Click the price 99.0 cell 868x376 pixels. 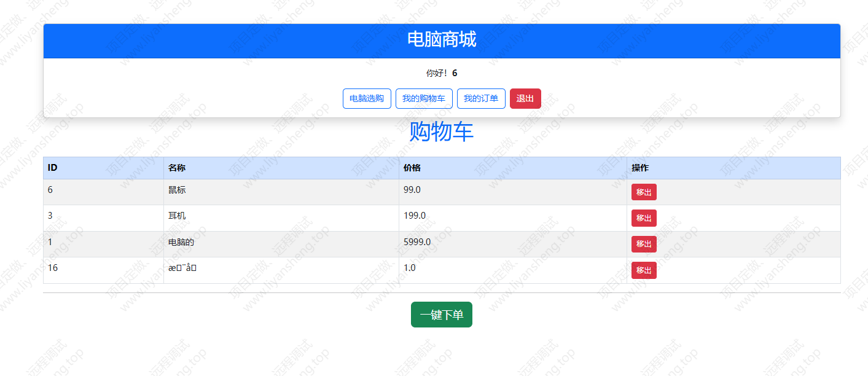pos(513,192)
